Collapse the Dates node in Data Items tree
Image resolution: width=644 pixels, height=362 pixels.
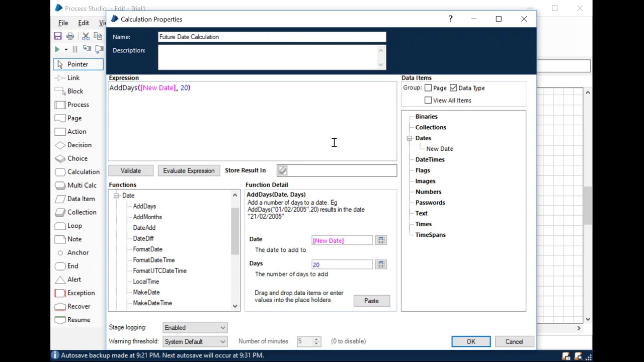[410, 138]
